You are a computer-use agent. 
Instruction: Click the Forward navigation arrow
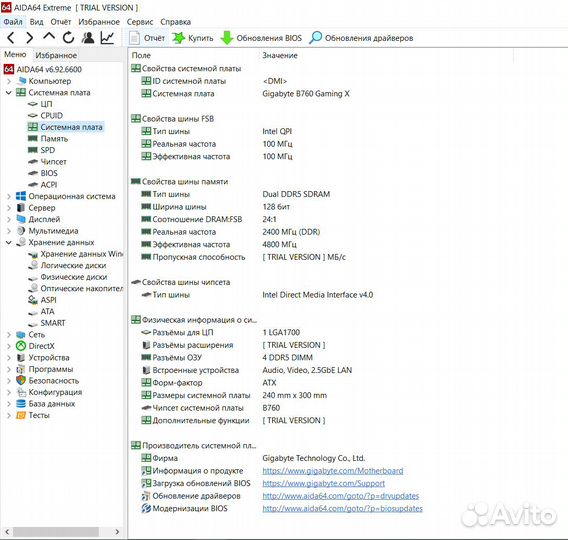pyautogui.click(x=30, y=38)
